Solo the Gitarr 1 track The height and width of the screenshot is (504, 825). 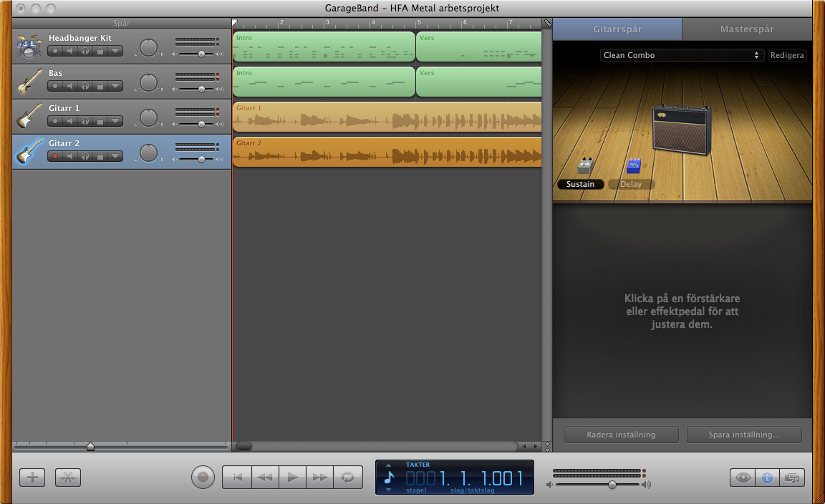click(85, 121)
